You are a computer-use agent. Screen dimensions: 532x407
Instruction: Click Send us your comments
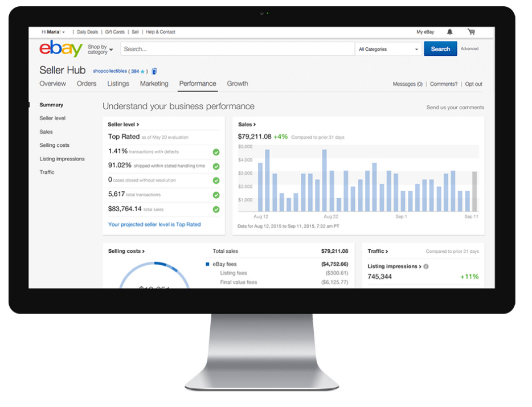(455, 108)
